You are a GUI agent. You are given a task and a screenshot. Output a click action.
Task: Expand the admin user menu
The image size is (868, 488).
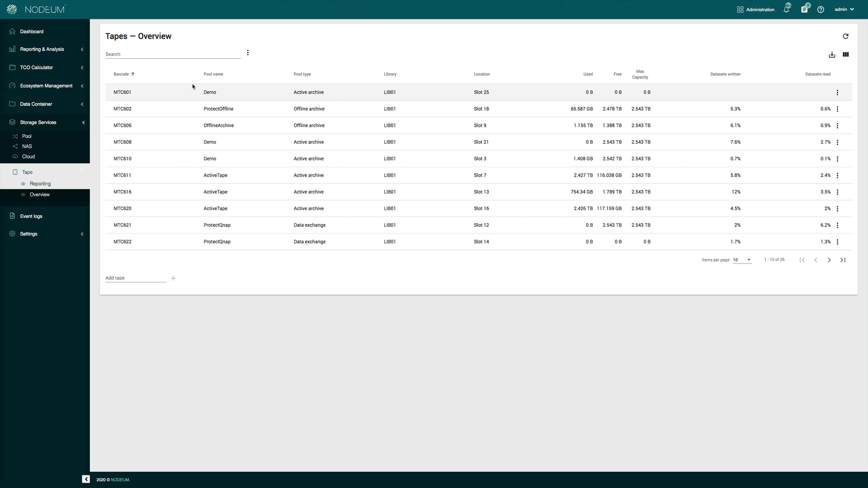pos(844,9)
